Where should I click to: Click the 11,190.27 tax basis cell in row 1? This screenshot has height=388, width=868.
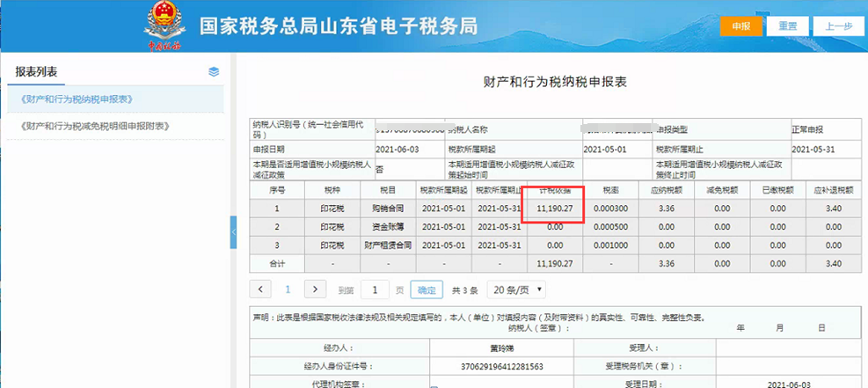click(x=555, y=209)
